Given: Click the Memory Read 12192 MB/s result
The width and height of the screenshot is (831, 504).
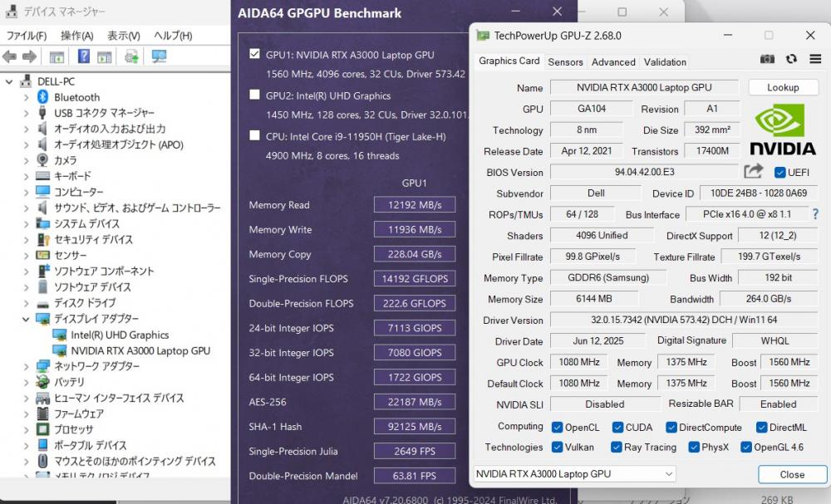Looking at the screenshot, I should 415,205.
